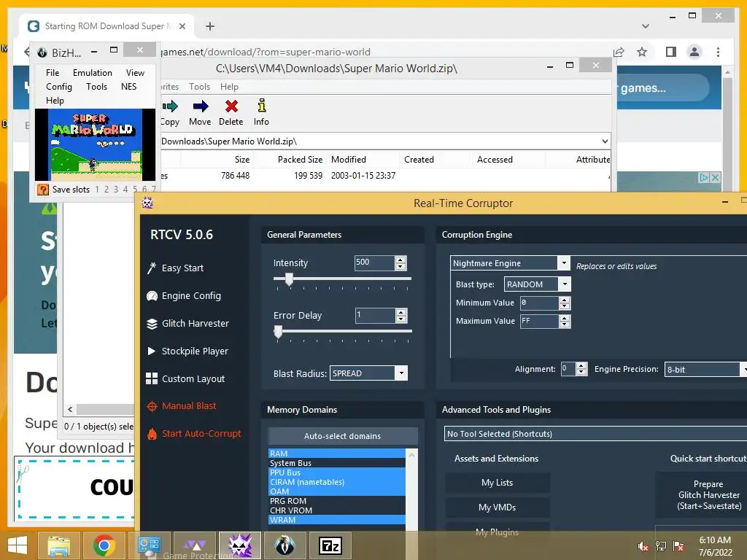Increase Intensity value stepper
This screenshot has height=560, width=747.
pyautogui.click(x=400, y=260)
